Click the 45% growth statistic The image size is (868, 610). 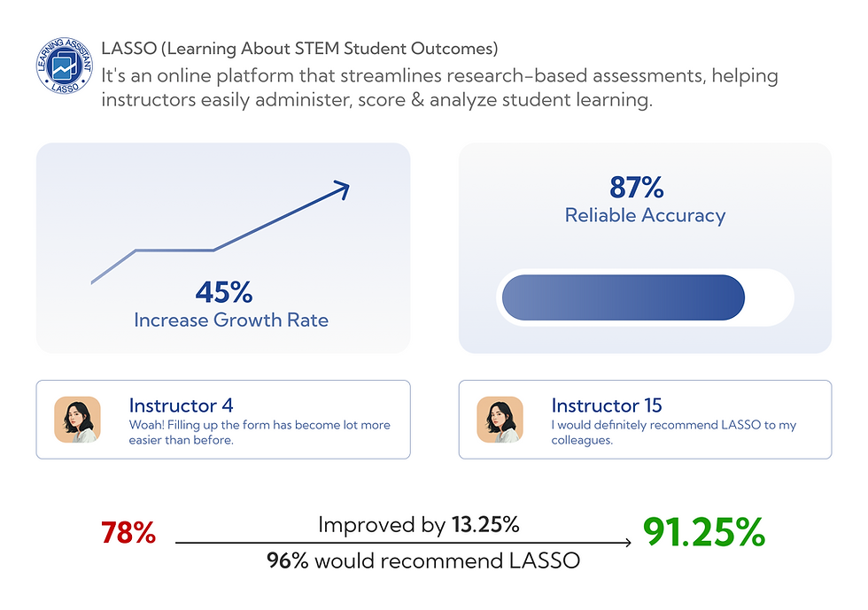coord(224,291)
